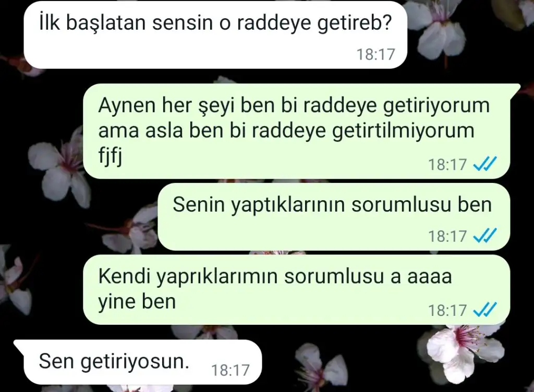Select the "Kendi yaprıklarımın sorumlusu" message bubble

(x=297, y=290)
